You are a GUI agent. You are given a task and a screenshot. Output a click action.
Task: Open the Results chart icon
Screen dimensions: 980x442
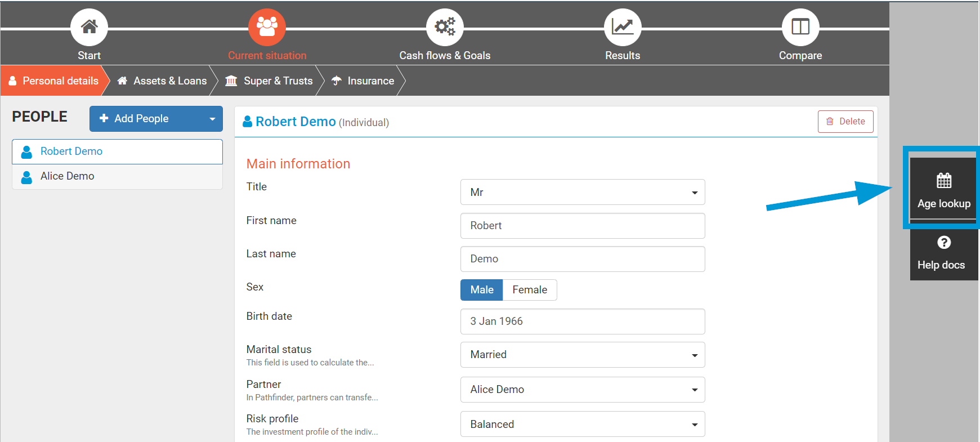[623, 27]
